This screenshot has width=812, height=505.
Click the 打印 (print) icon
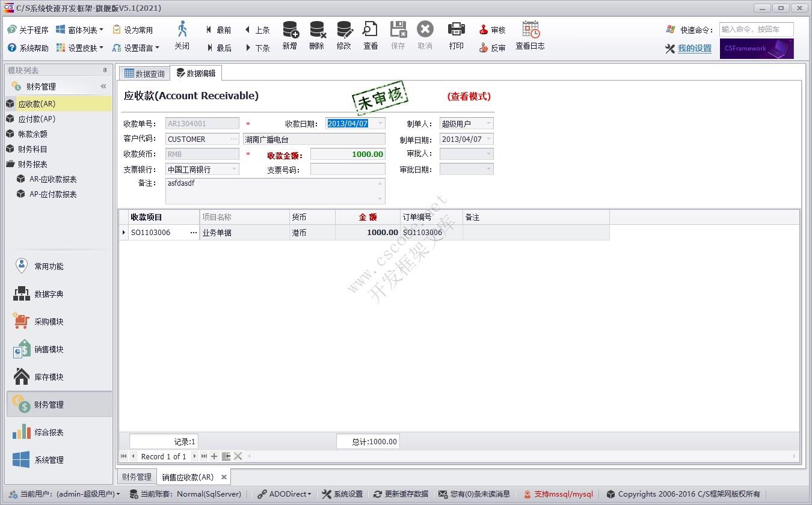pyautogui.click(x=456, y=36)
